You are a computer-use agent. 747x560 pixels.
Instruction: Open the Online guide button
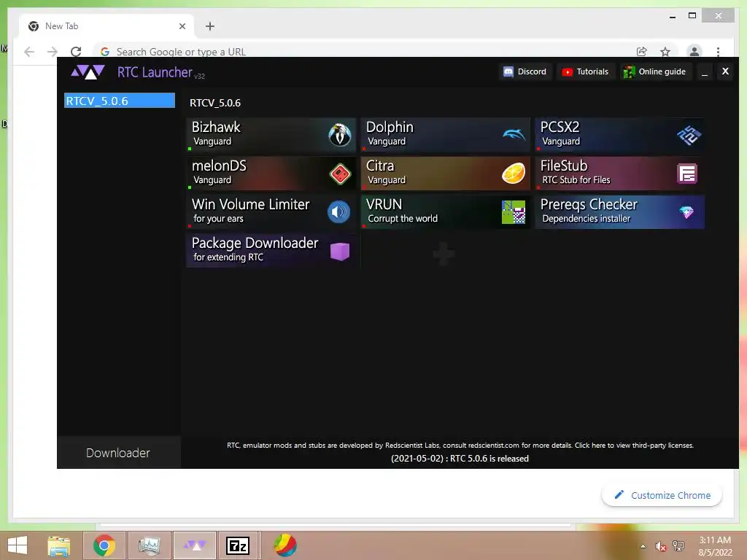[x=655, y=71]
